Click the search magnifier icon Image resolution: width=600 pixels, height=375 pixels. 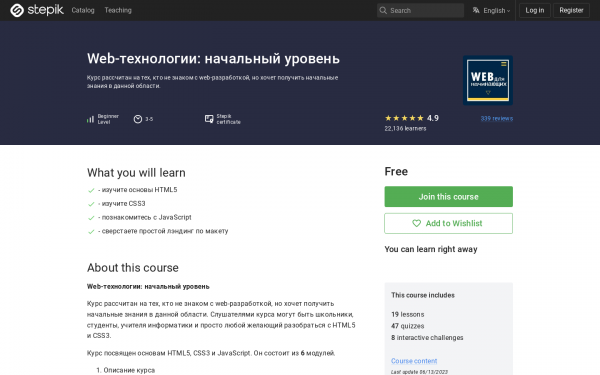click(383, 10)
